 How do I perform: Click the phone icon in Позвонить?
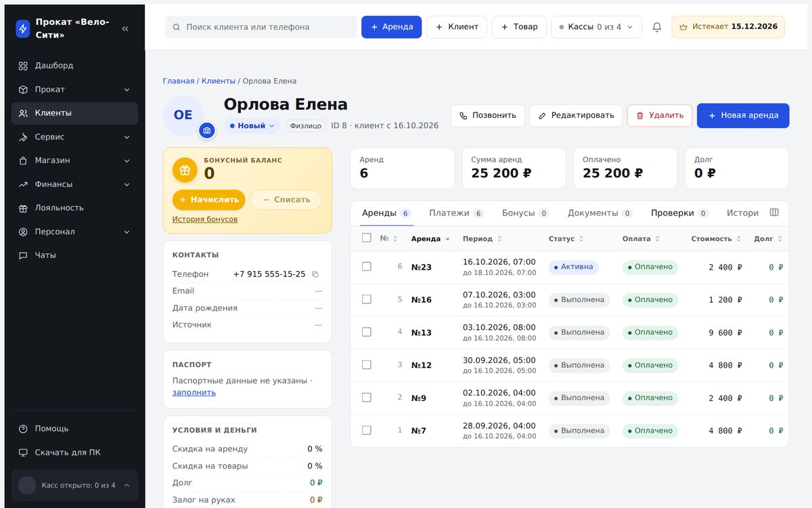pos(464,116)
